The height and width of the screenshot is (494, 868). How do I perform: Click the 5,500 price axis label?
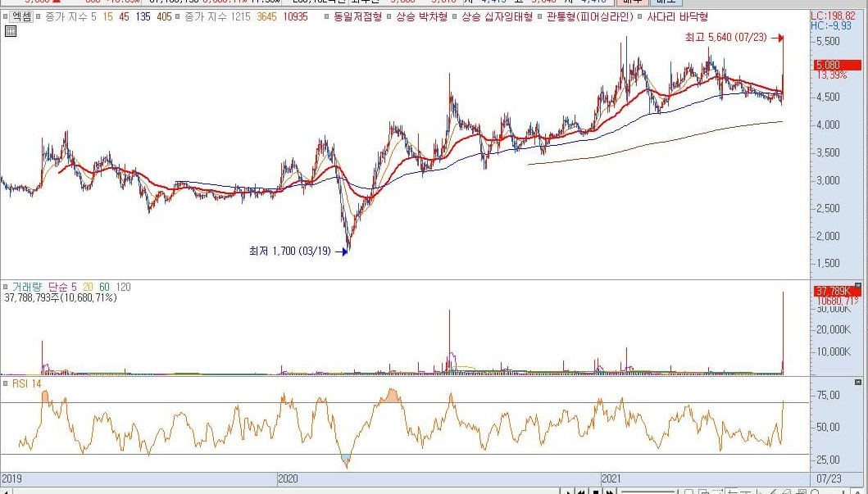(828, 41)
